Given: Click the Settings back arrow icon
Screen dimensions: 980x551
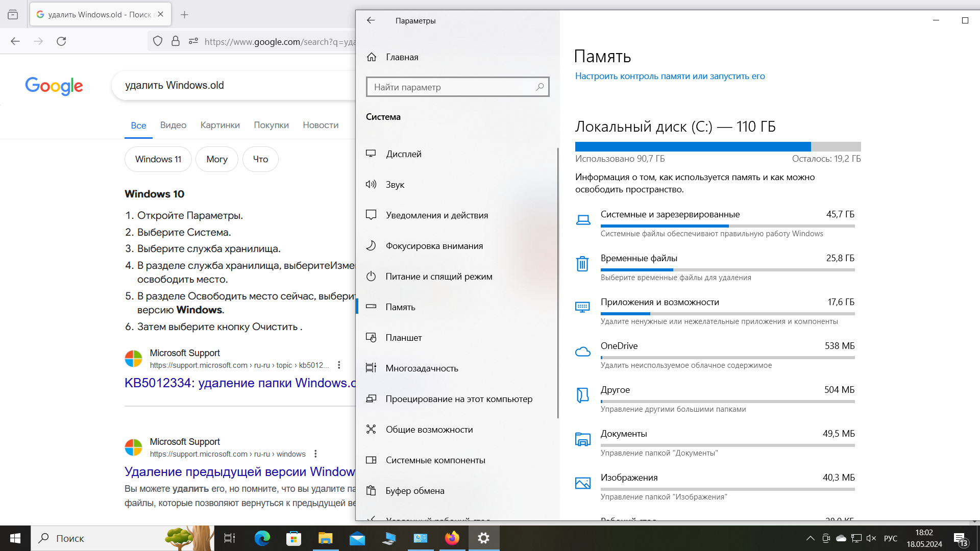Looking at the screenshot, I should pos(371,20).
